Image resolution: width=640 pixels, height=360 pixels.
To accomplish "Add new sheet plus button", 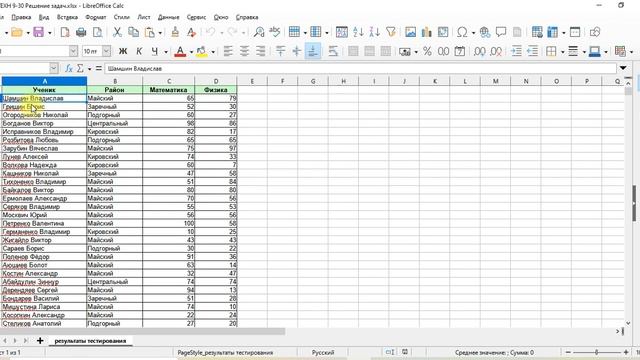I will pos(40,340).
